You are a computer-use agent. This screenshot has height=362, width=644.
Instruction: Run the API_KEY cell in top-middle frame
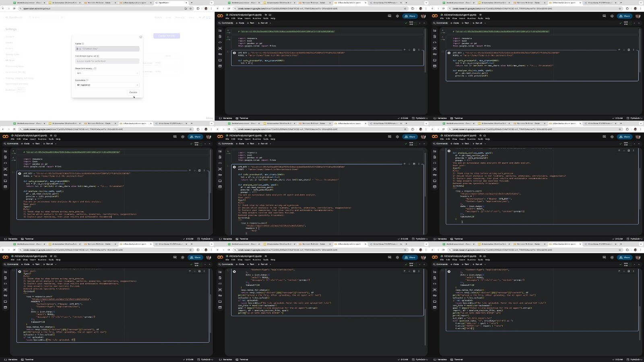[x=234, y=53]
